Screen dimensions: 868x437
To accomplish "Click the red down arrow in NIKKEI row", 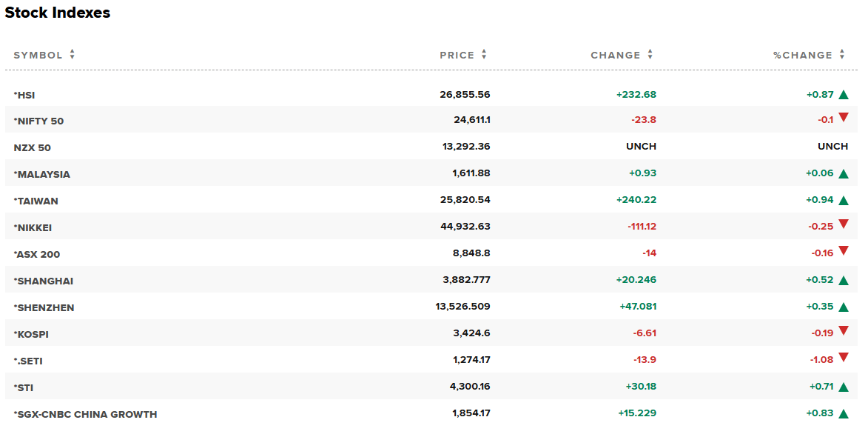I will pos(844,225).
